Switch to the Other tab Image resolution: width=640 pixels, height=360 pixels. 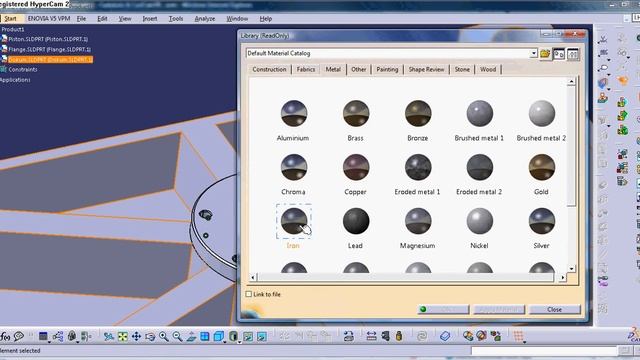coord(359,69)
